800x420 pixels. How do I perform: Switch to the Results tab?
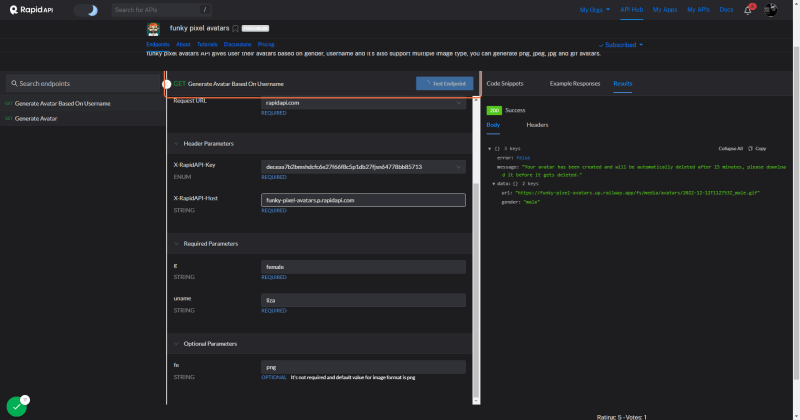click(622, 83)
